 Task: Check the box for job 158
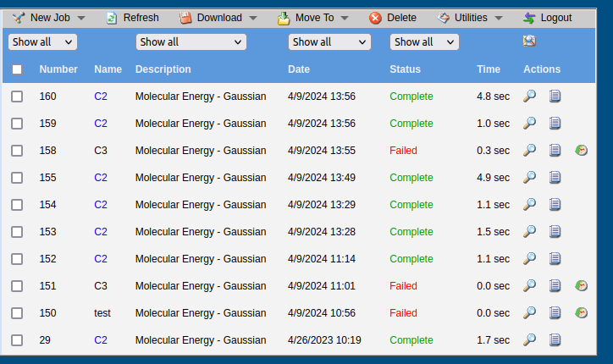pyautogui.click(x=17, y=151)
